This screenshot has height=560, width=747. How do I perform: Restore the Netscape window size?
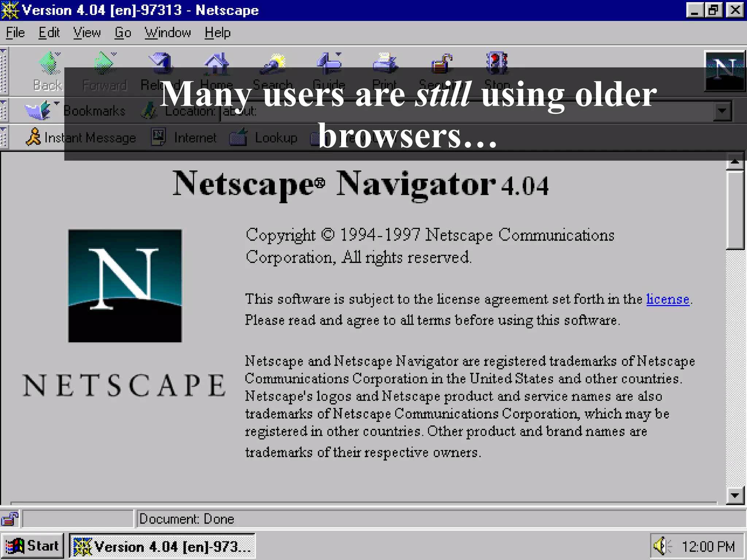[x=713, y=10]
